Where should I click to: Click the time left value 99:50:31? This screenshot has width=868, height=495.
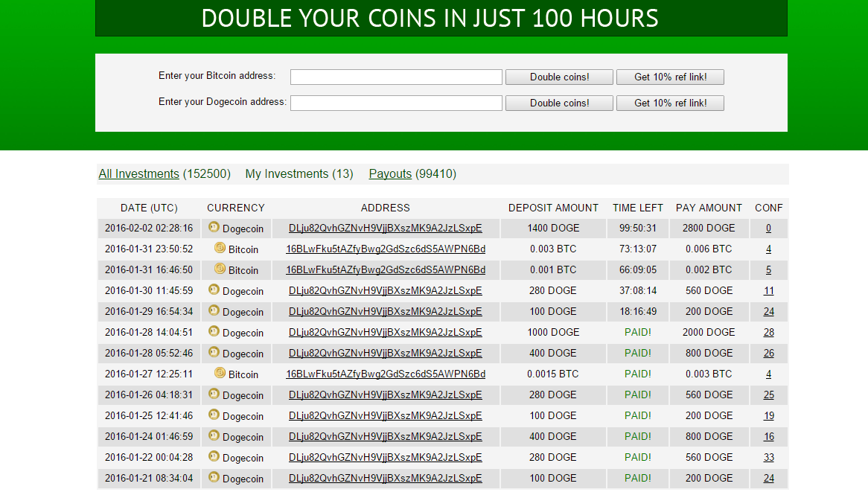[638, 228]
